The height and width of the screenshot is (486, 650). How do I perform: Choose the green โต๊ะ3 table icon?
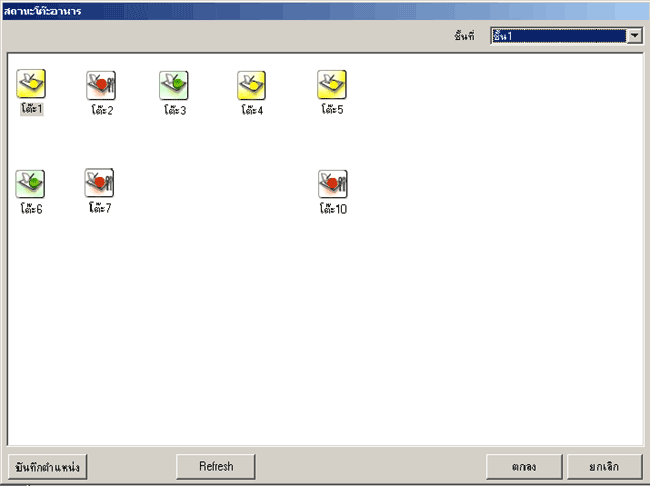174,85
